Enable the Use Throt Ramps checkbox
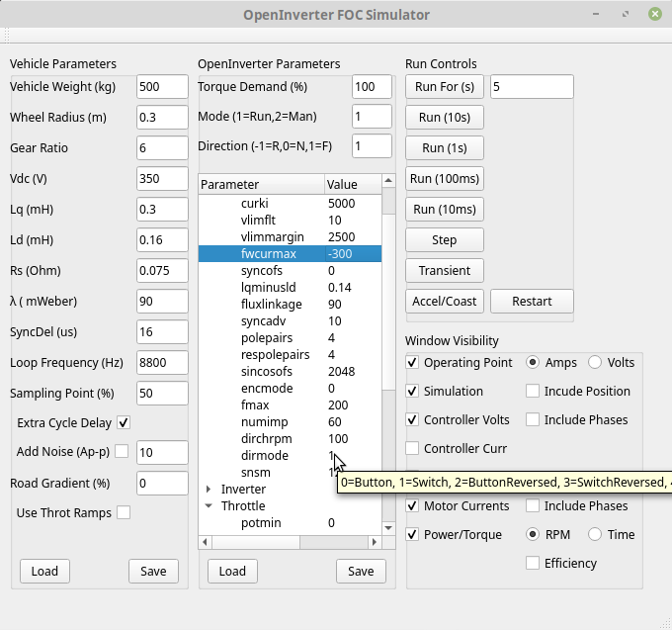This screenshot has height=630, width=672. coord(124,512)
